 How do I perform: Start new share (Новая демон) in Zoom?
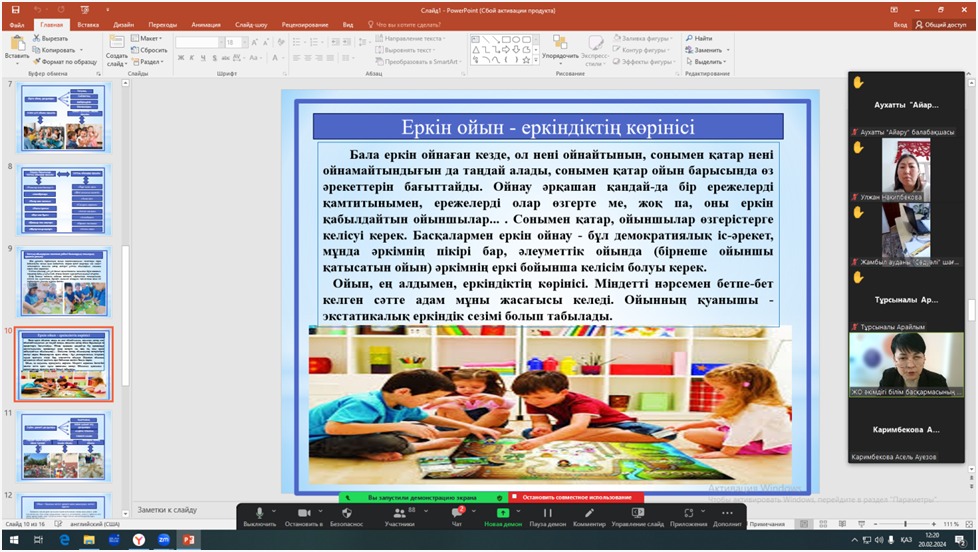(x=503, y=517)
